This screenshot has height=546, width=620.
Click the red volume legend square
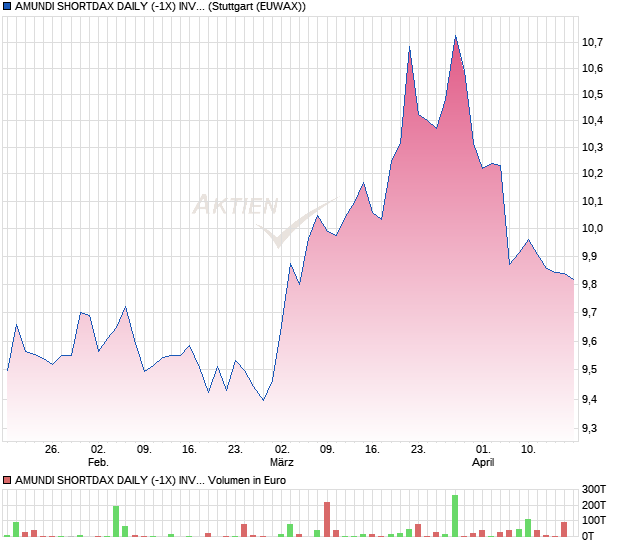click(7, 480)
